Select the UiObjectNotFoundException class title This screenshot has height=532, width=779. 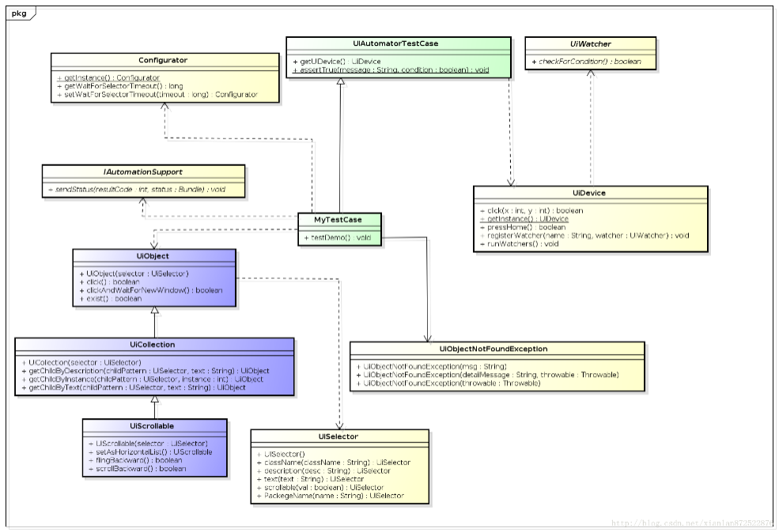(493, 349)
